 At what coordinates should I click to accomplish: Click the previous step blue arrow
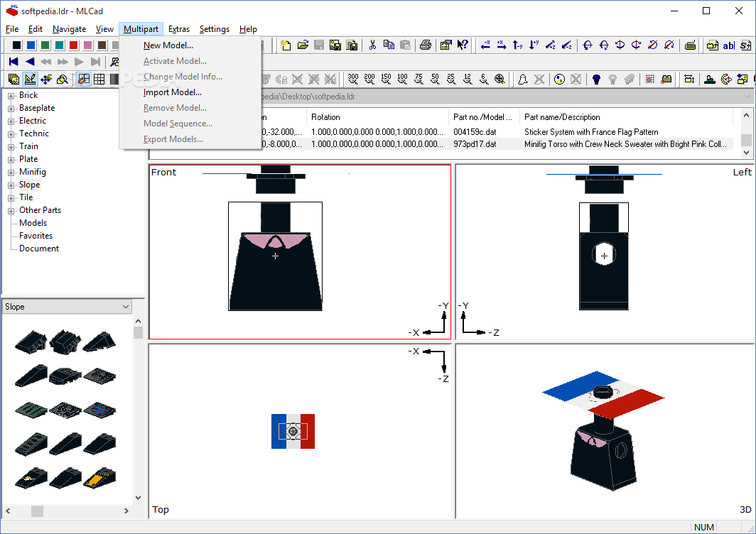(x=30, y=62)
